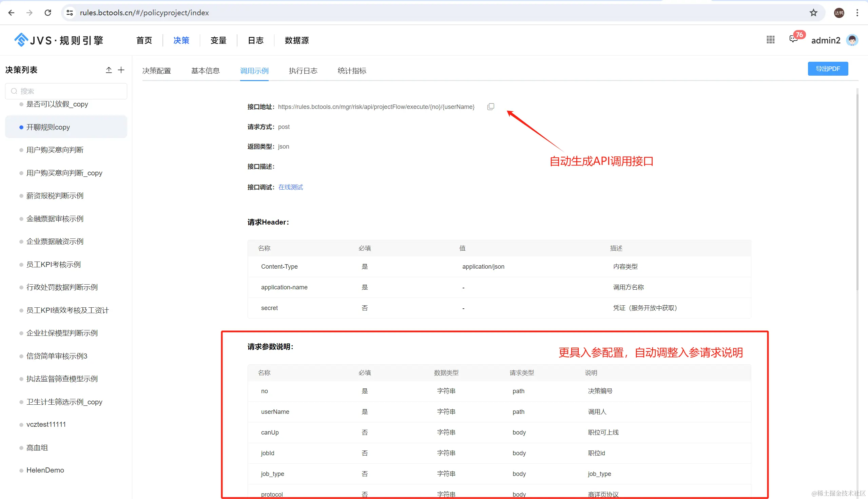Click the upload icon in decision list
Viewport: 868px width, 499px height.
tap(109, 70)
